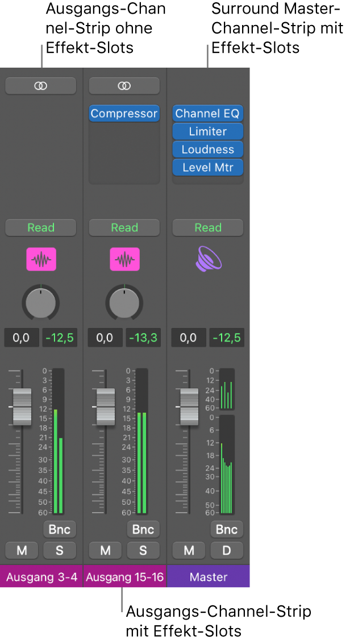The width and height of the screenshot is (358, 644).
Task: Mute the Ausgang 15-16 channel strip
Action: tap(105, 550)
